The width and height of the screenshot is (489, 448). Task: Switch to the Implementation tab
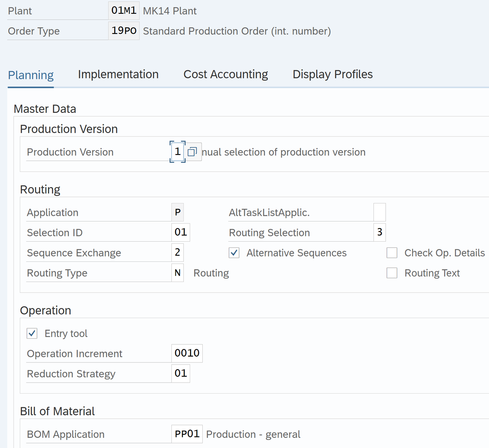point(118,74)
